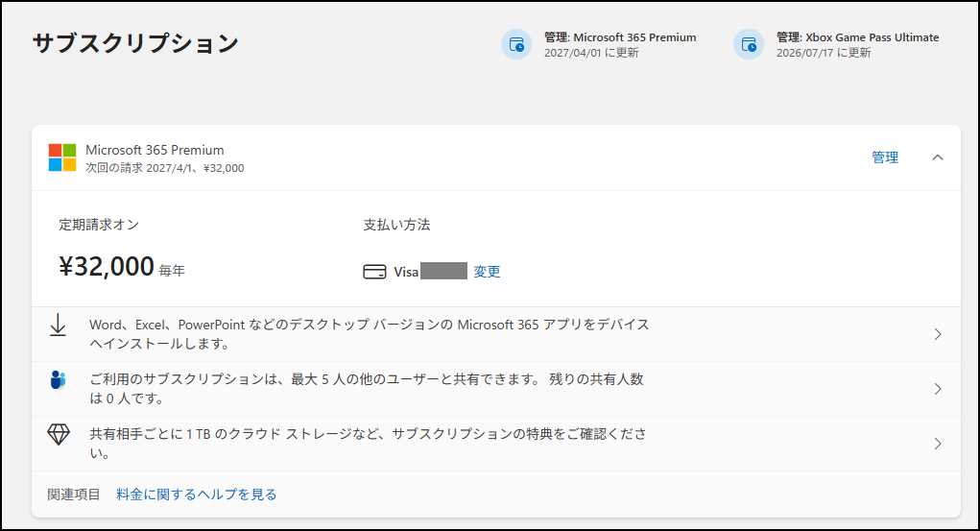Click the diamond benefits icon
Image resolution: width=980 pixels, height=531 pixels.
[x=59, y=434]
